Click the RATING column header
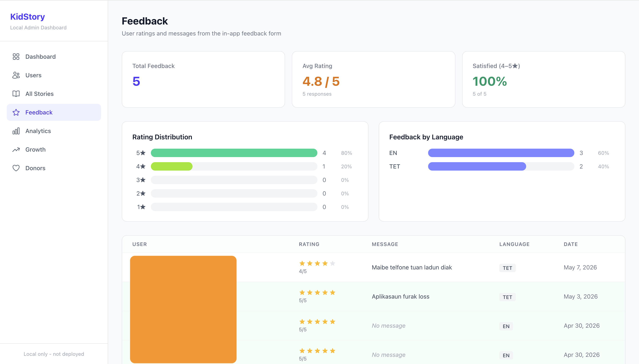The height and width of the screenshot is (364, 639). (x=309, y=244)
